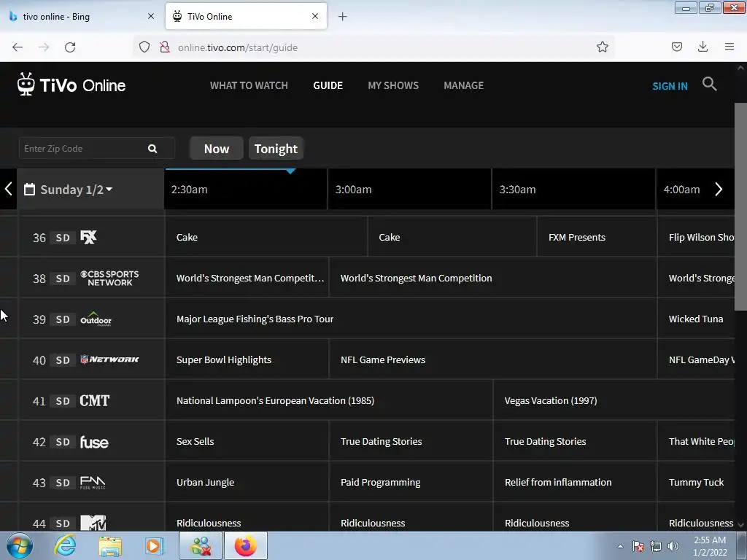Select the CBS Sports Network logo
The height and width of the screenshot is (560, 747).
coord(109,278)
